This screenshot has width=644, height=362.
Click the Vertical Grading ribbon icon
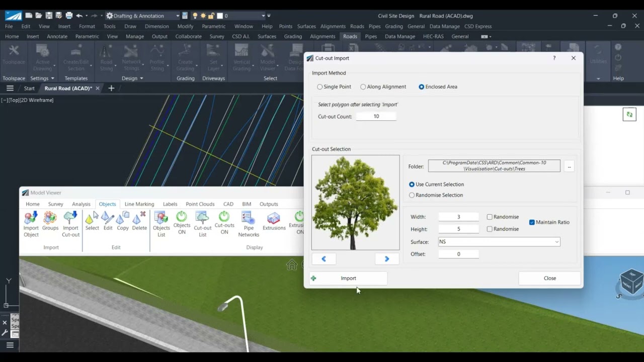[x=242, y=57]
